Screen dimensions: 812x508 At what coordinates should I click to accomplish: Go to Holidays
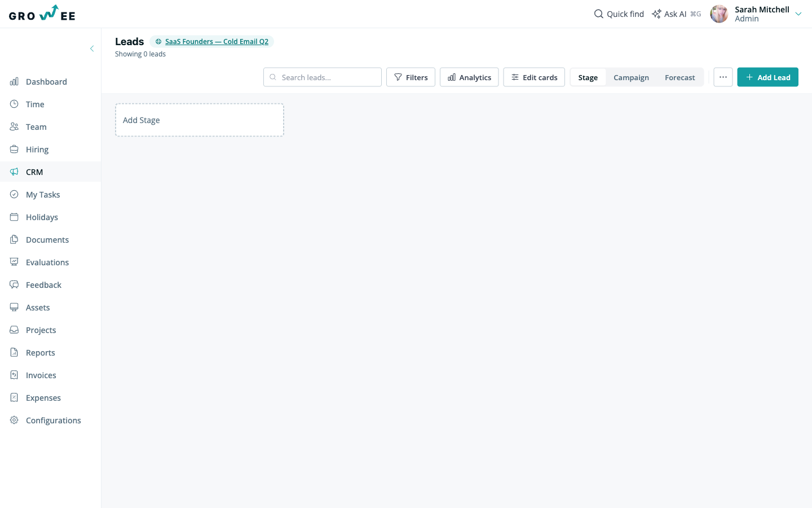click(x=51, y=217)
